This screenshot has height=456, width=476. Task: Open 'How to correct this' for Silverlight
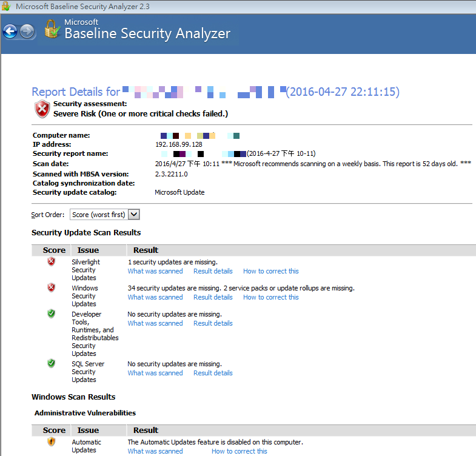270,271
